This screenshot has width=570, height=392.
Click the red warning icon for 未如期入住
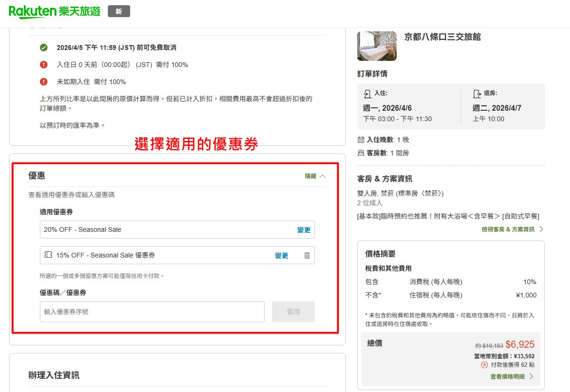[x=44, y=82]
